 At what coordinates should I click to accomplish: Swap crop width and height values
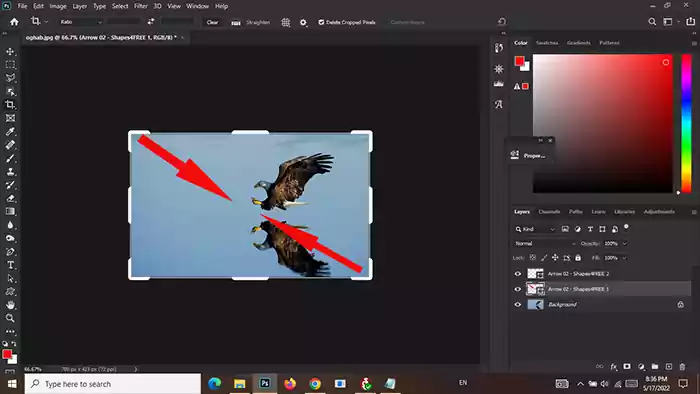(x=151, y=21)
